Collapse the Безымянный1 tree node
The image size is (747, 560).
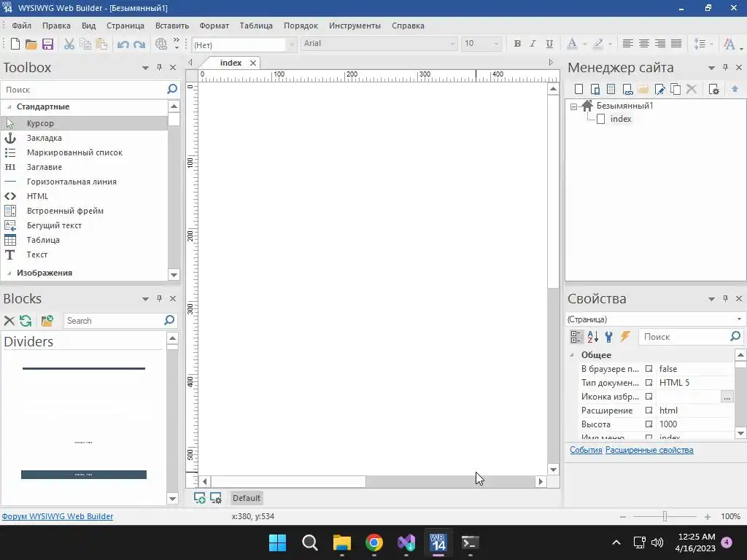(x=573, y=106)
